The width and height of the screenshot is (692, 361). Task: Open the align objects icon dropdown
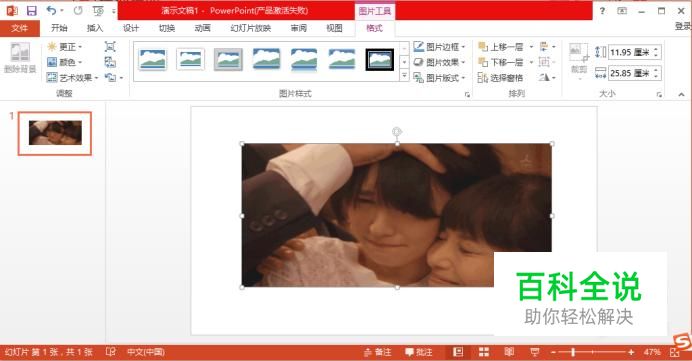click(x=547, y=46)
